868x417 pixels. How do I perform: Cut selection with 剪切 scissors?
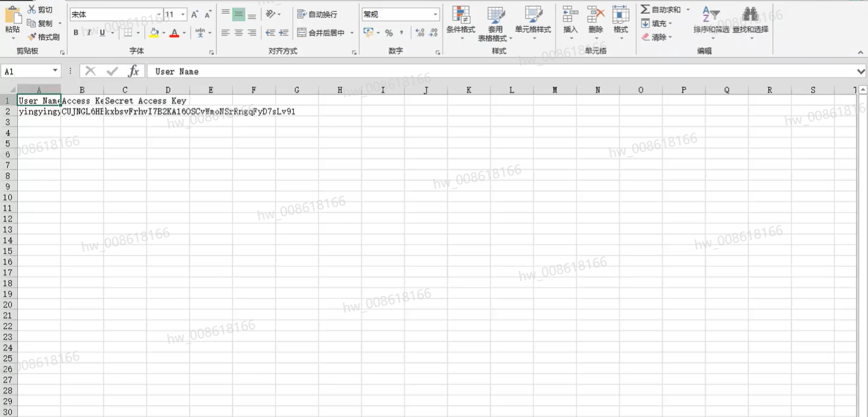[x=41, y=10]
